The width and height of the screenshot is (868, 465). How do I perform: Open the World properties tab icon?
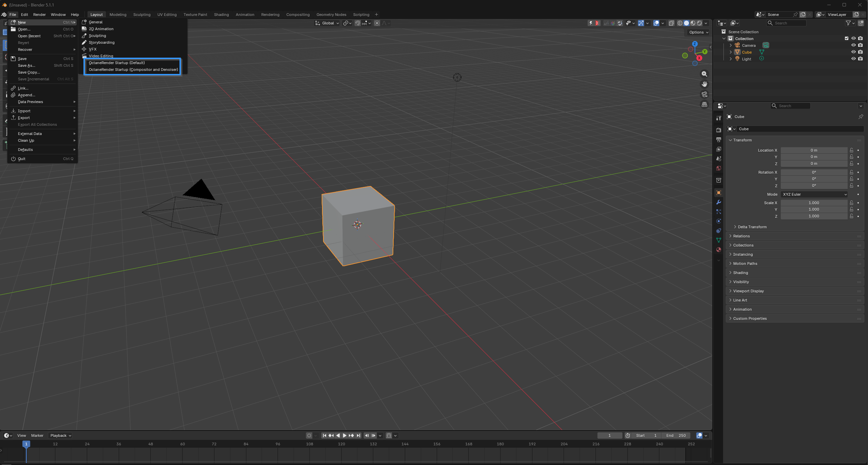[718, 168]
